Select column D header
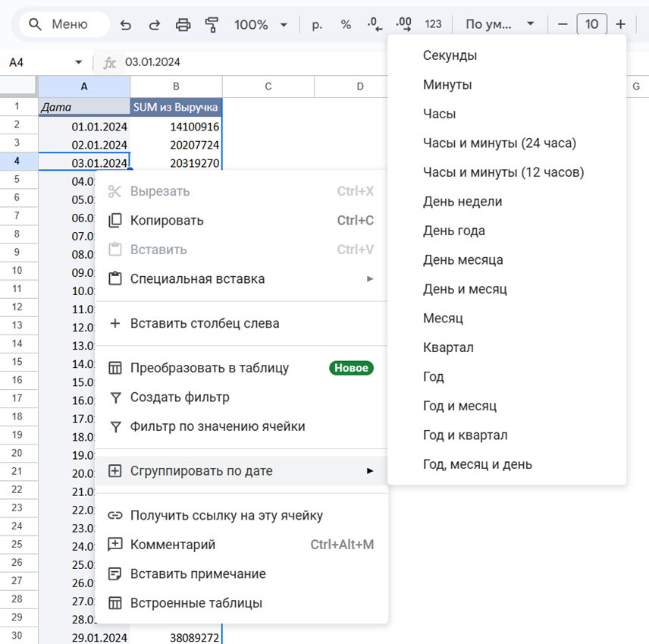The width and height of the screenshot is (649, 644). 351,86
